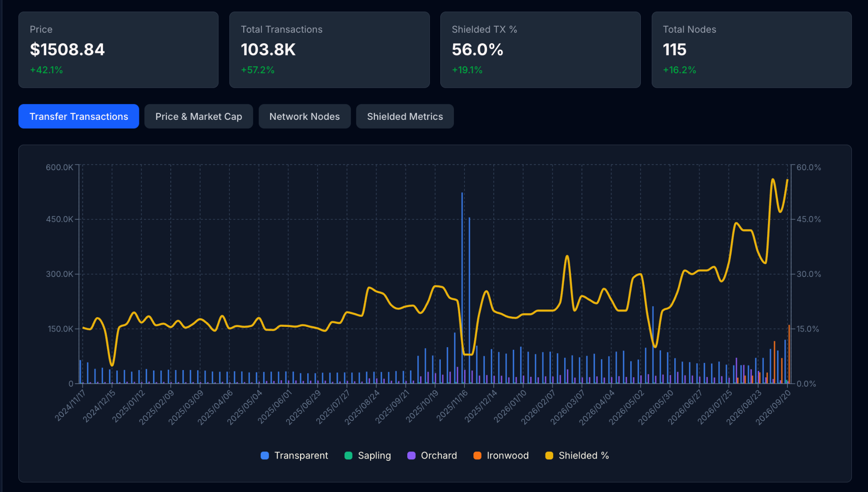Click the tallest blue Transparent bar near 2025/11/16

tap(462, 288)
